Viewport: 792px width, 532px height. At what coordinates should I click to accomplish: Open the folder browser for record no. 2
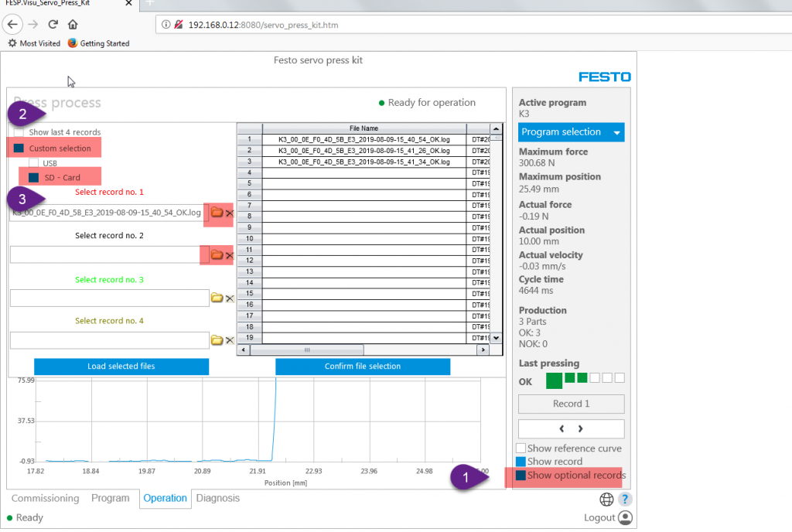tap(217, 255)
